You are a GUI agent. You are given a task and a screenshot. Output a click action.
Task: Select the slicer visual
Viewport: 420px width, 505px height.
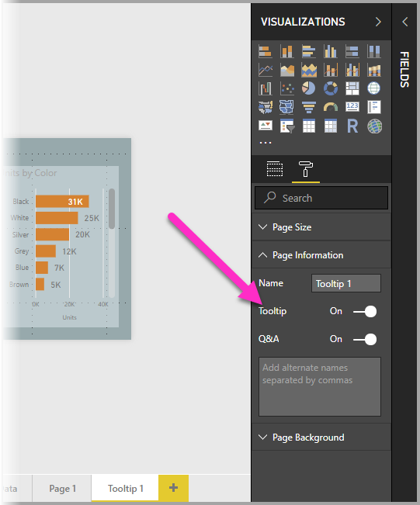[x=287, y=126]
